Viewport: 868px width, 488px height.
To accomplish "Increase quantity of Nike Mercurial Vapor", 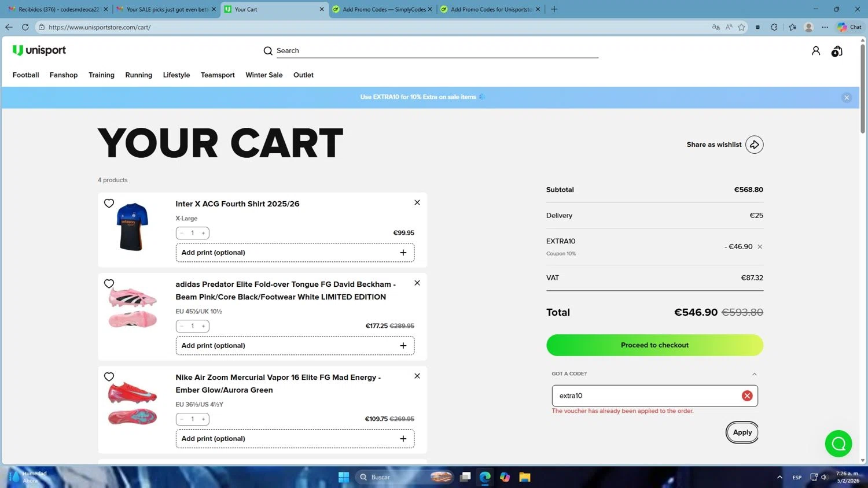I will pos(203,419).
